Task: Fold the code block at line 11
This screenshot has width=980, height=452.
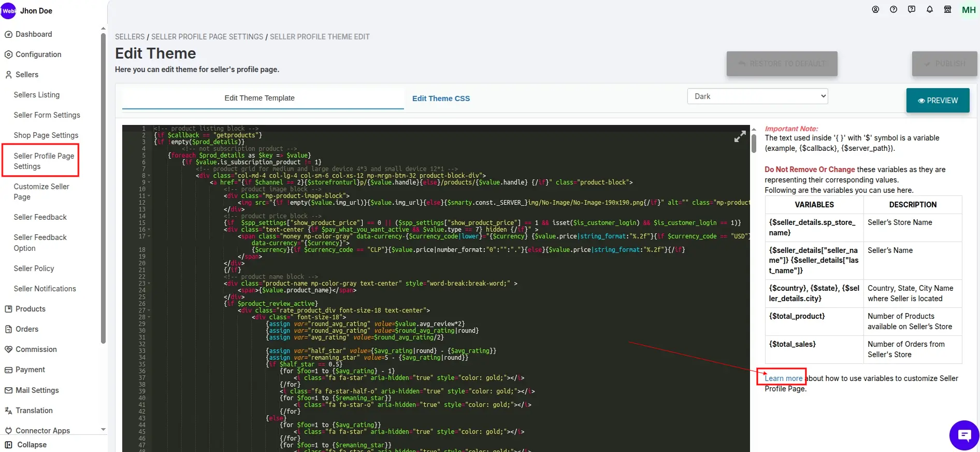Action: 149,196
